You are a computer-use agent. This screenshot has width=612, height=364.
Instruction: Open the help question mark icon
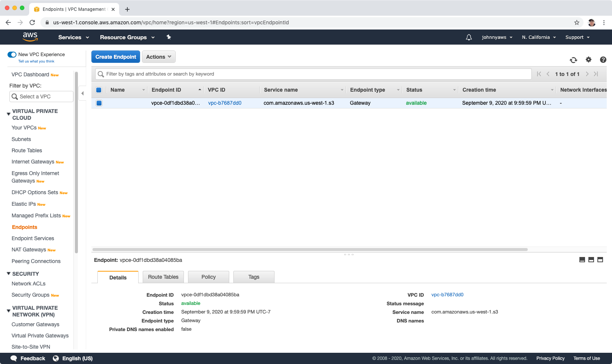click(603, 59)
